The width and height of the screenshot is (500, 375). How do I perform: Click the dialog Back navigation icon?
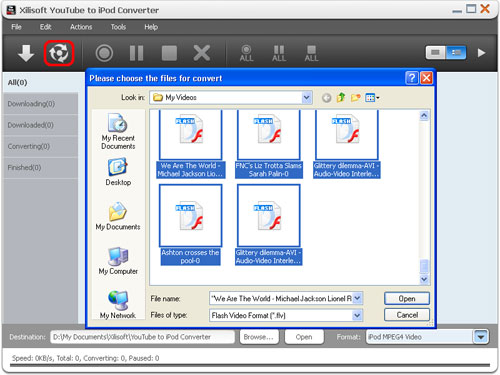[326, 98]
